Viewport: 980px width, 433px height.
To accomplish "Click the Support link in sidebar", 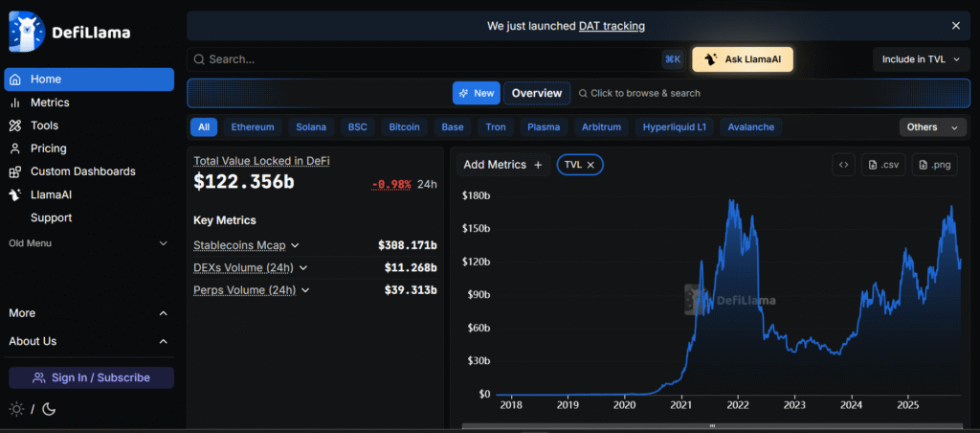I will (x=52, y=217).
